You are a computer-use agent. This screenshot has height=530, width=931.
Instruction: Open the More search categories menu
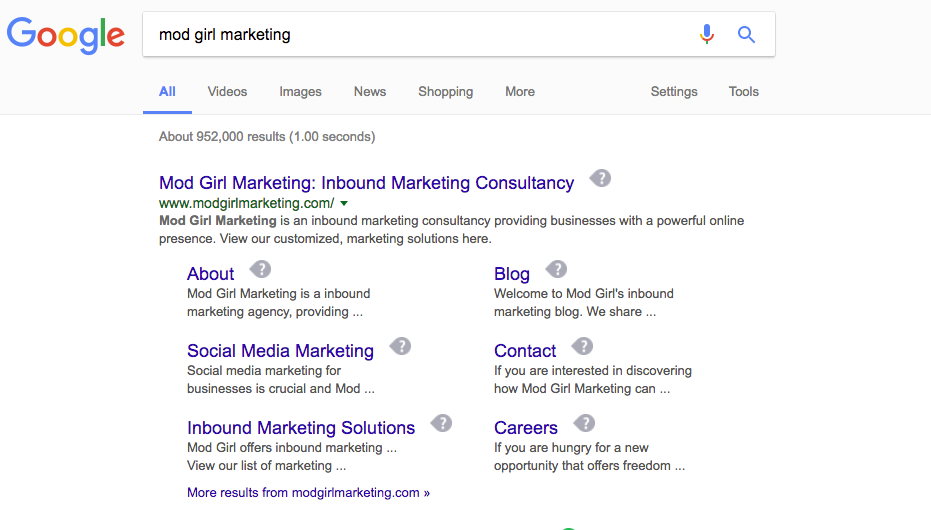(520, 91)
